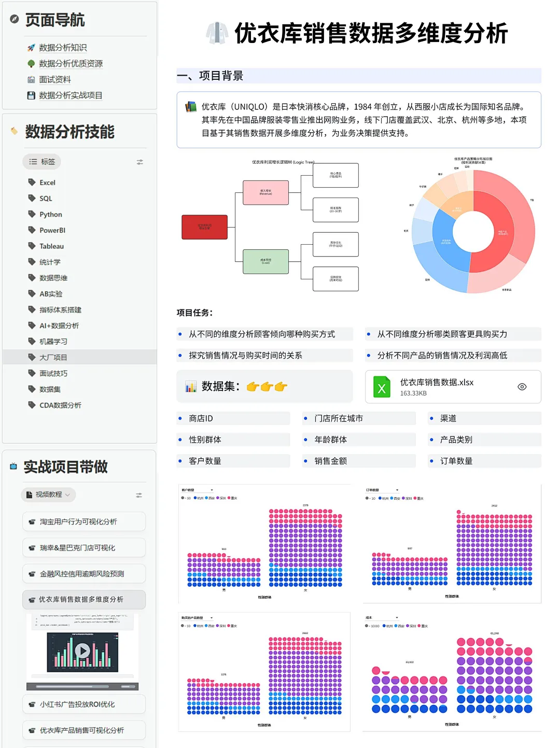Viewport: 560px width, 748px height.
Task: Click the camera icon next to 淘宝用户行为可视化分析
Action: point(32,522)
